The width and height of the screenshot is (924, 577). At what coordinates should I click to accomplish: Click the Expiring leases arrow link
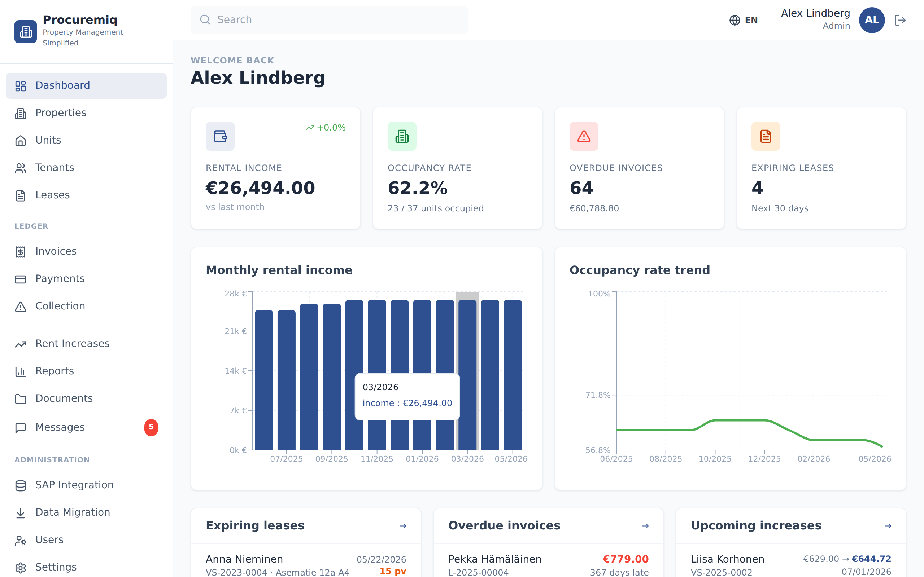[402, 526]
